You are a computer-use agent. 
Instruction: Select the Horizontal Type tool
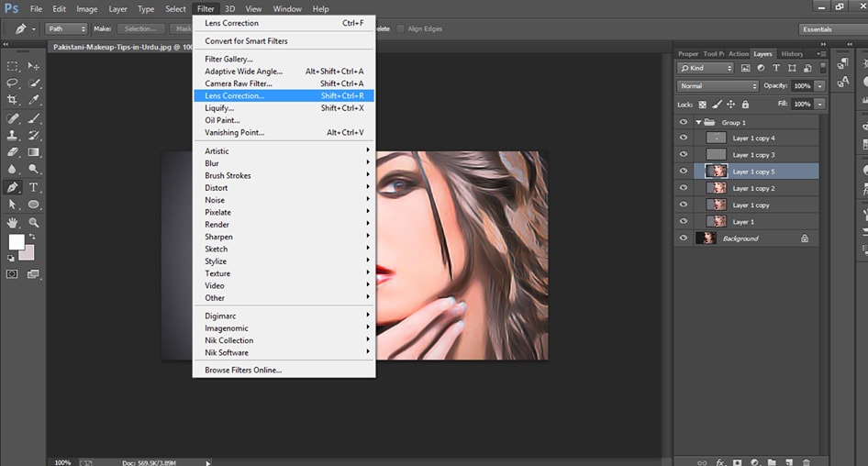(x=34, y=187)
